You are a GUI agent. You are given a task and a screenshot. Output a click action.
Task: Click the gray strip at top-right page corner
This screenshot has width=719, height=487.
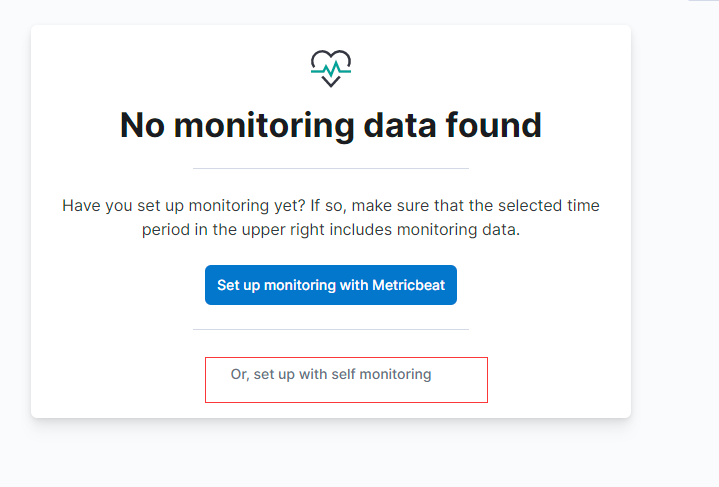[703, 0]
